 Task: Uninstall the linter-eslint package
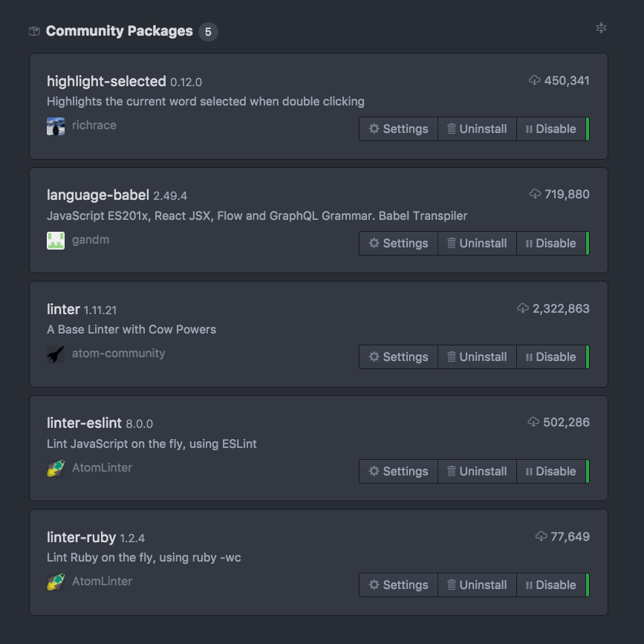477,471
